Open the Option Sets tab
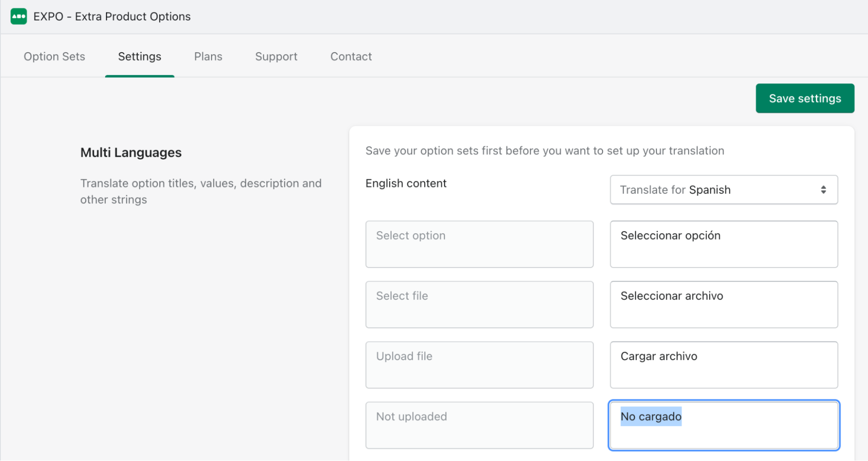868x461 pixels. [x=54, y=56]
